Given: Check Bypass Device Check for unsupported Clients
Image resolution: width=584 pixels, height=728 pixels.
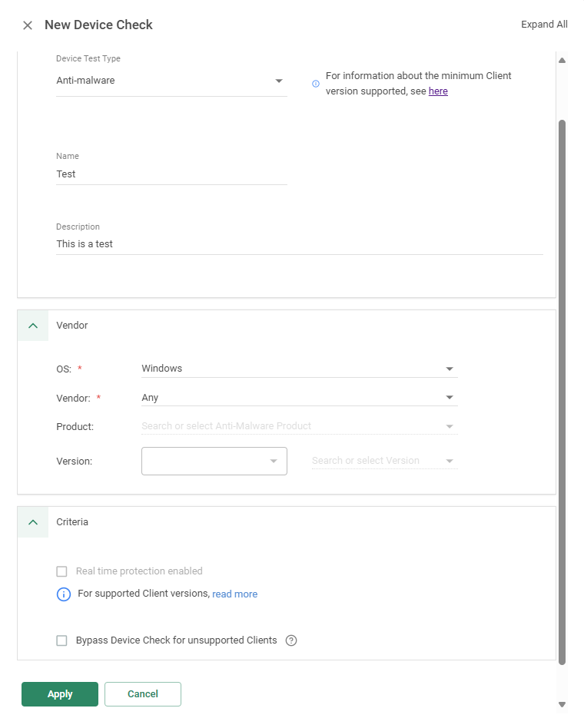Looking at the screenshot, I should (x=61, y=640).
